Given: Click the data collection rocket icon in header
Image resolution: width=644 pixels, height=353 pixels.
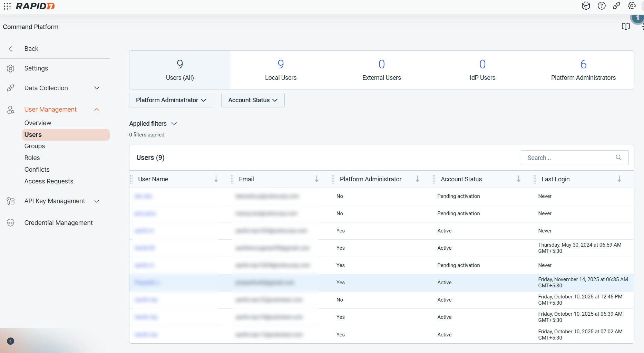Looking at the screenshot, I should tap(616, 6).
